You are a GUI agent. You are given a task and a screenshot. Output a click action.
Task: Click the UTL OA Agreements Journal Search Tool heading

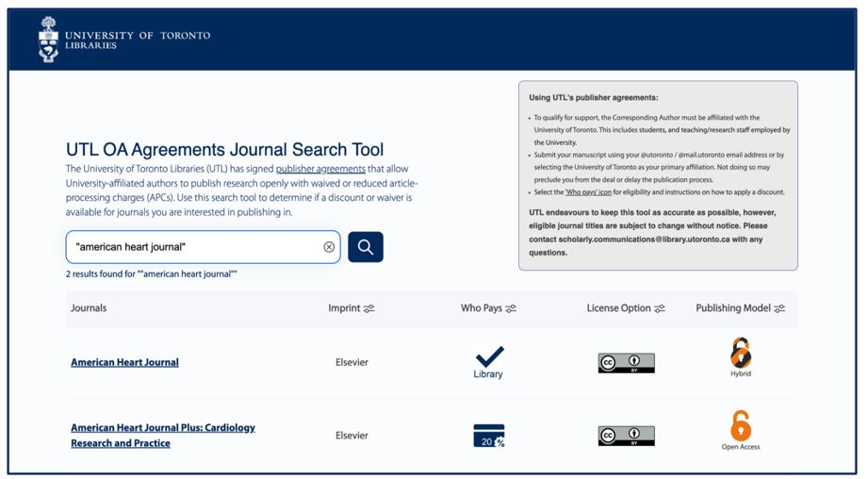coord(224,150)
